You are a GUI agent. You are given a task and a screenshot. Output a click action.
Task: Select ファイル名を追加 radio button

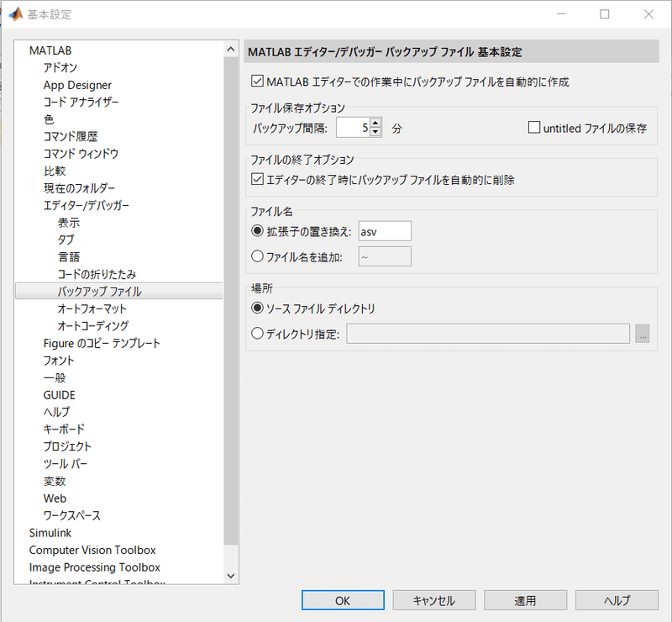[x=257, y=256]
